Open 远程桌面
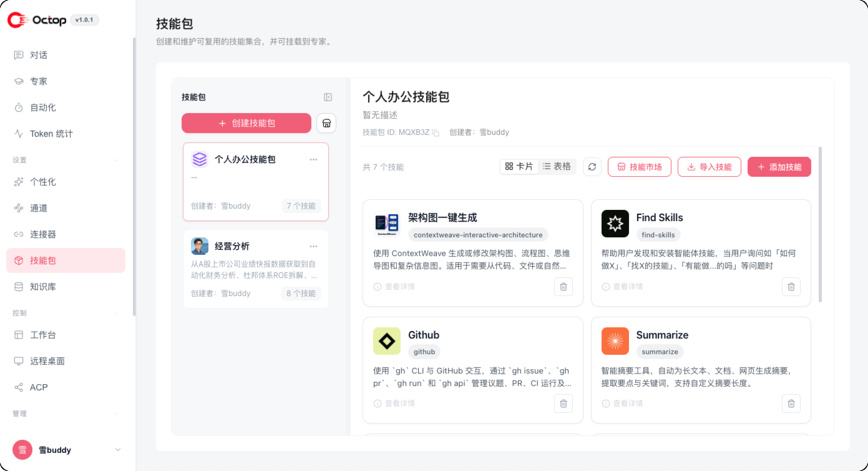 click(x=66, y=361)
